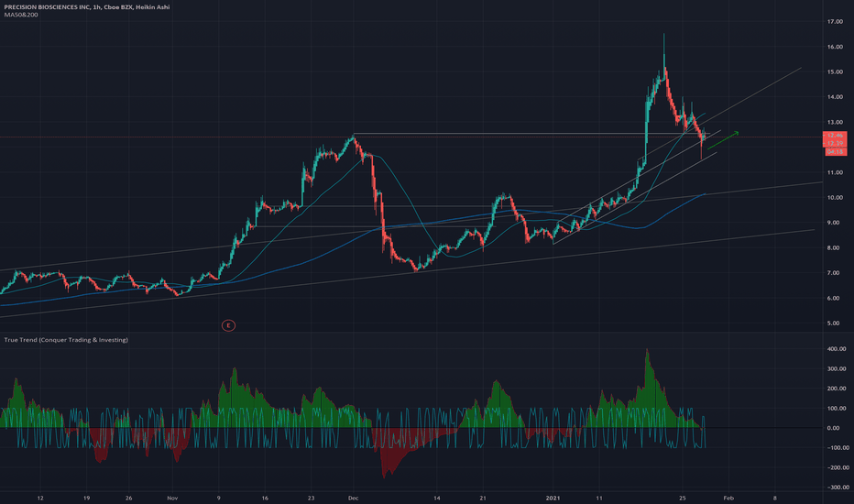
Task: Click the True Trend indicator label
Action: pyautogui.click(x=66, y=340)
